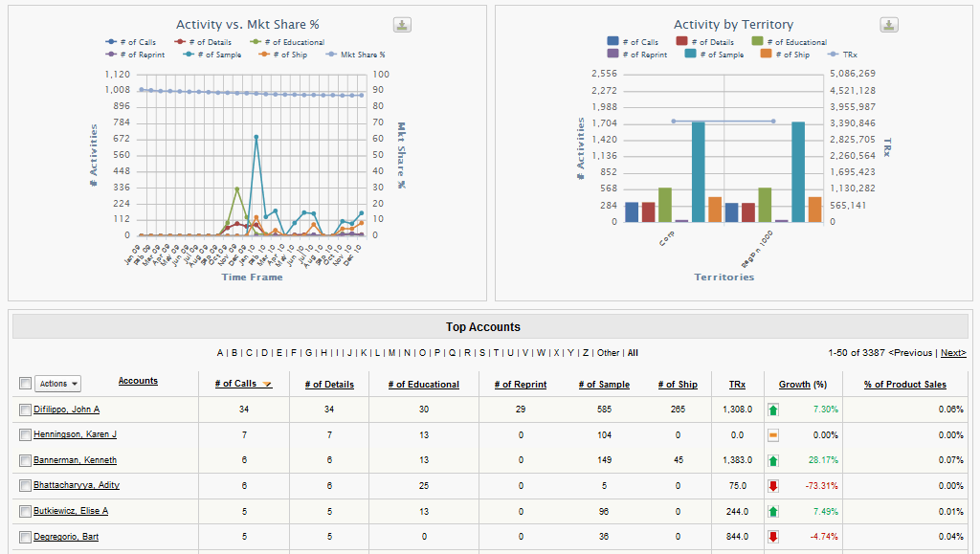
Task: Check the select-all accounts checkbox
Action: coord(25,384)
